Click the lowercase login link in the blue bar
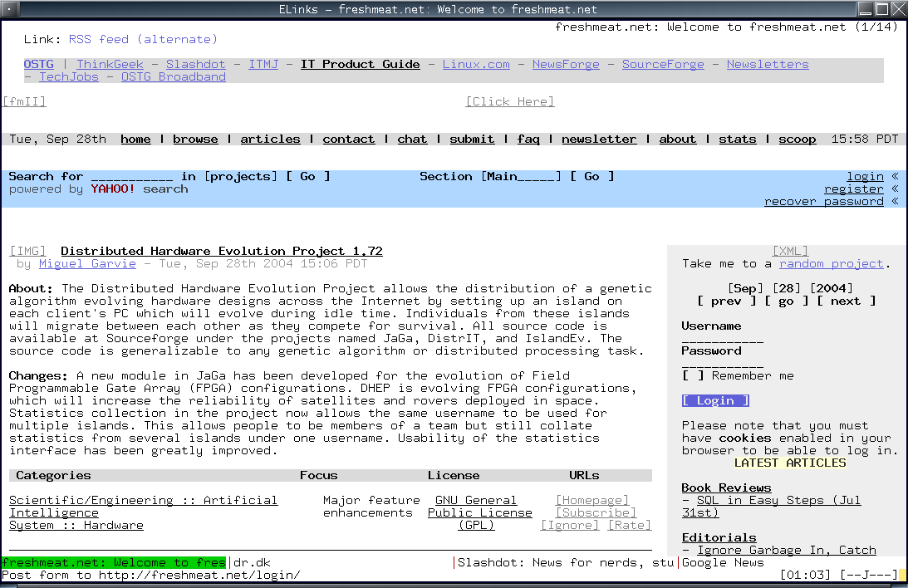The width and height of the screenshot is (908, 588). tap(865, 177)
